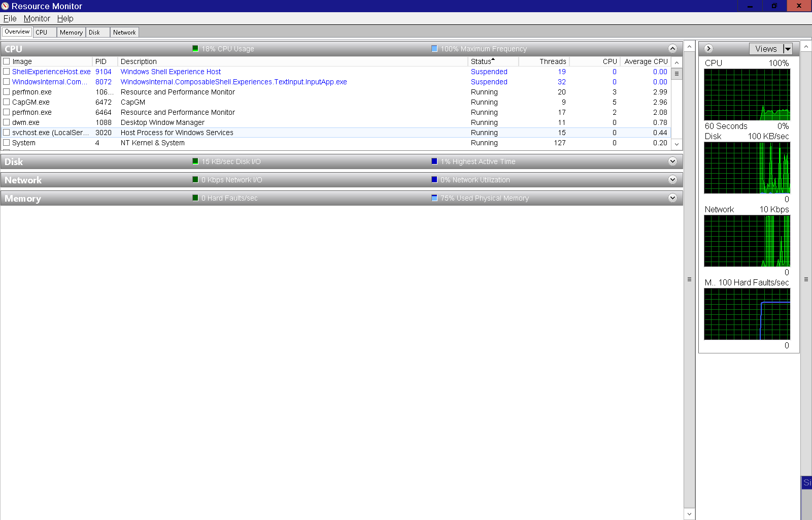Check the svchost.exe (LocalSer... checkbox
Image resolution: width=812 pixels, height=520 pixels.
[x=7, y=133]
